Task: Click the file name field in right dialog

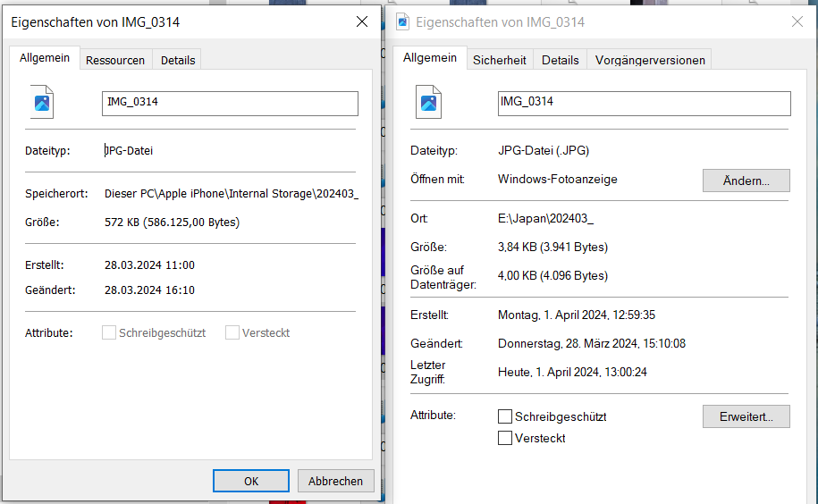Action: pyautogui.click(x=644, y=103)
